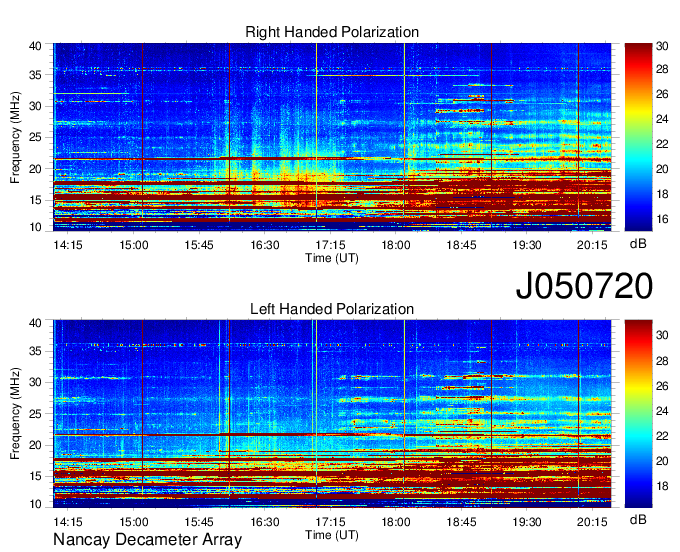Screen dimensions: 680x552
Task: Click 16:30 time tick under Right Handed plot
Action: [265, 245]
